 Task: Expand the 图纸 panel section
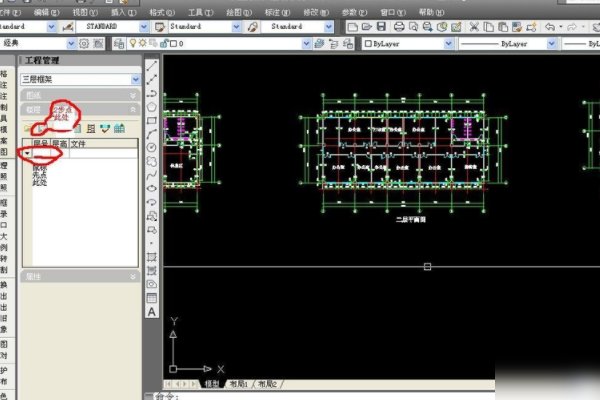click(x=133, y=94)
